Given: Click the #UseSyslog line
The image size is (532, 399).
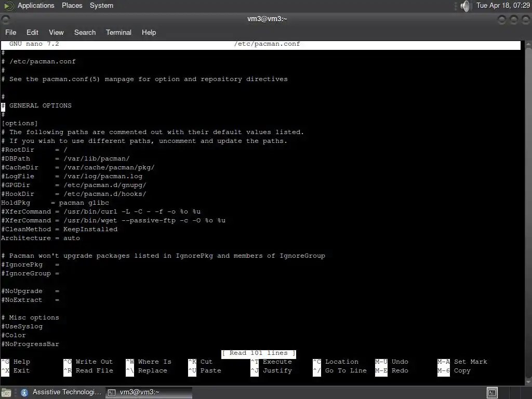Looking at the screenshot, I should tap(22, 326).
